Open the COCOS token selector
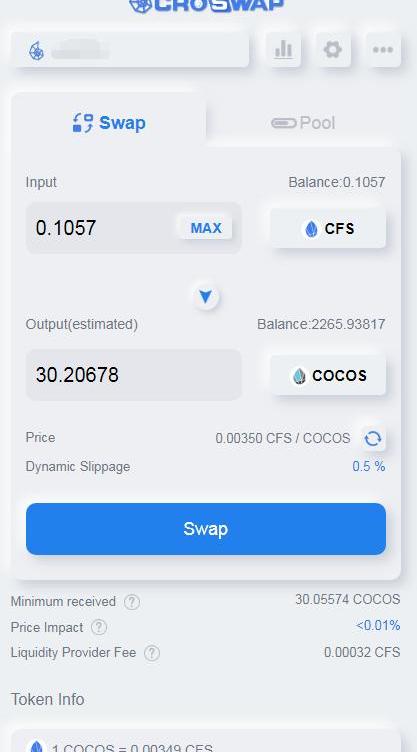The image size is (417, 752). (x=328, y=375)
